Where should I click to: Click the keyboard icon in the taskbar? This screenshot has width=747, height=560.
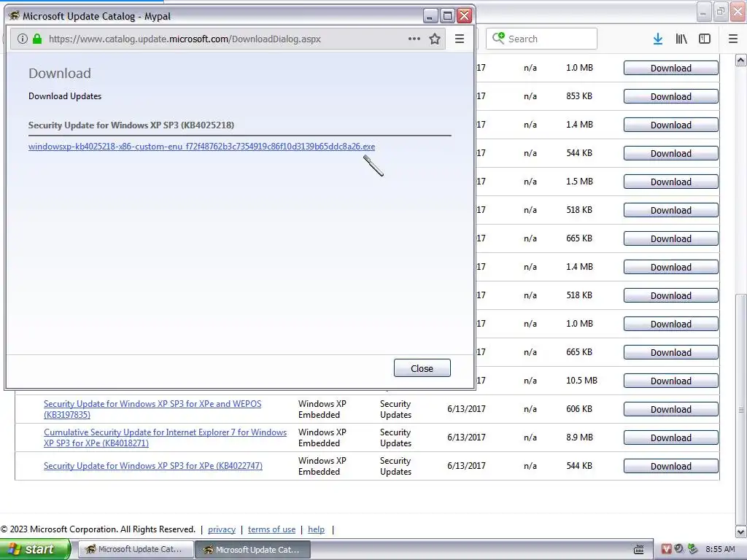pyautogui.click(x=639, y=550)
